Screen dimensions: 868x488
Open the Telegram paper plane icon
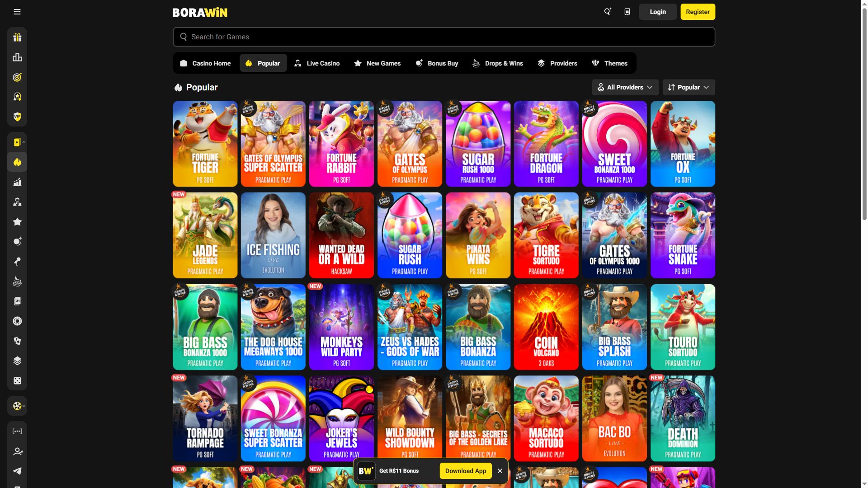pyautogui.click(x=17, y=471)
